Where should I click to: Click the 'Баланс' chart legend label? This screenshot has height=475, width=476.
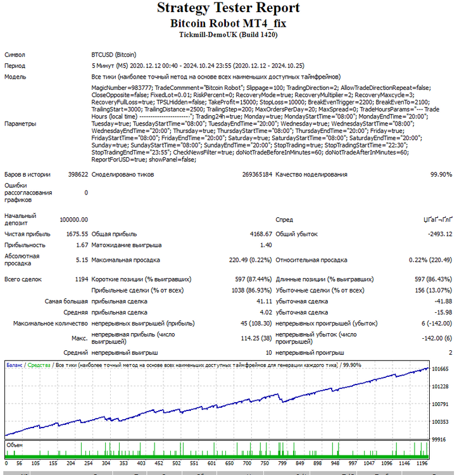[x=15, y=365]
